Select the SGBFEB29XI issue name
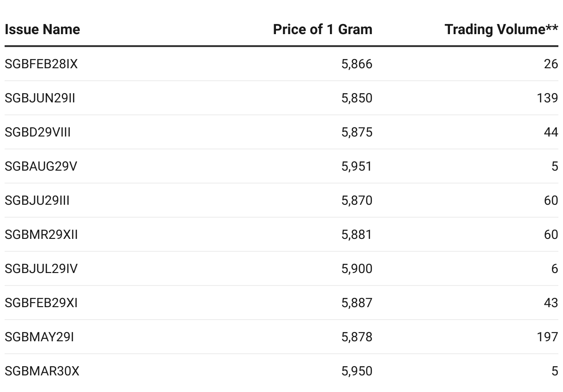This screenshot has width=563, height=392. pos(41,303)
